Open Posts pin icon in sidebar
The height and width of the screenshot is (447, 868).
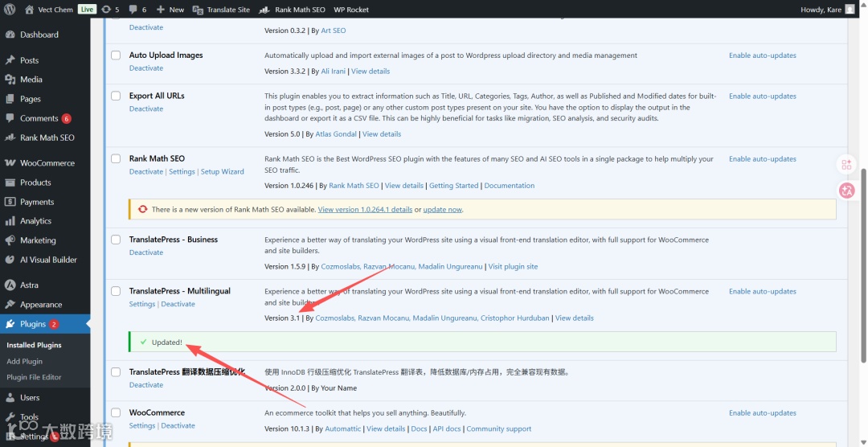coord(10,59)
